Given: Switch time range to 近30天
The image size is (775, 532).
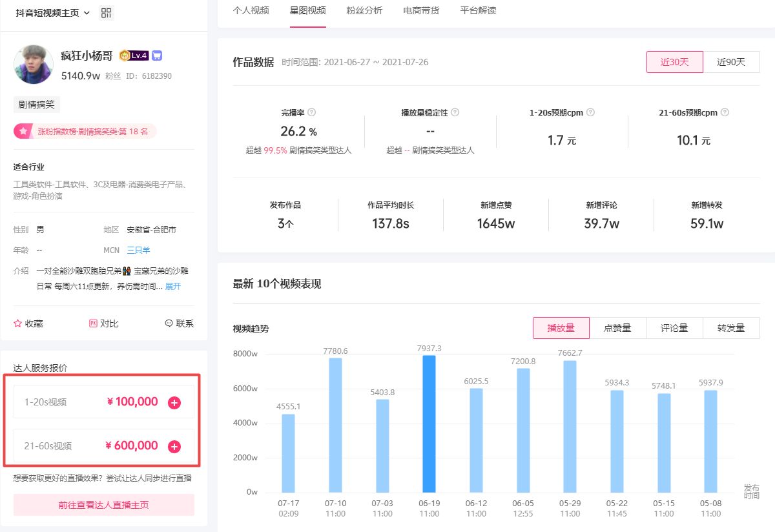Looking at the screenshot, I should pos(674,62).
